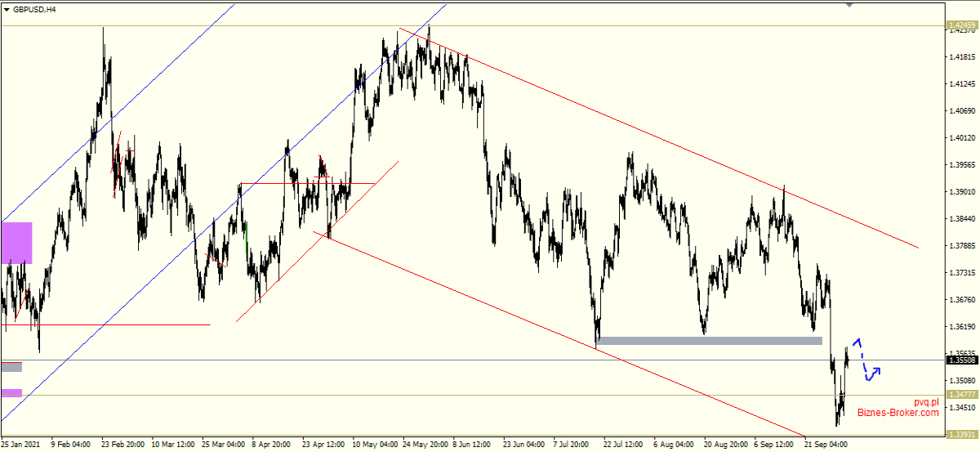Image resolution: width=980 pixels, height=452 pixels.
Task: Click the 23 Feb 20:00 date label
Action: 122,445
